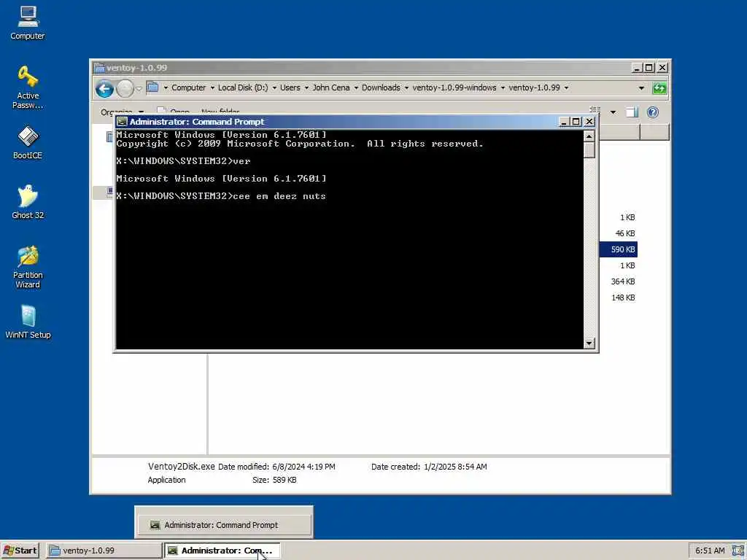Open the BootICE desktop icon

[x=28, y=142]
